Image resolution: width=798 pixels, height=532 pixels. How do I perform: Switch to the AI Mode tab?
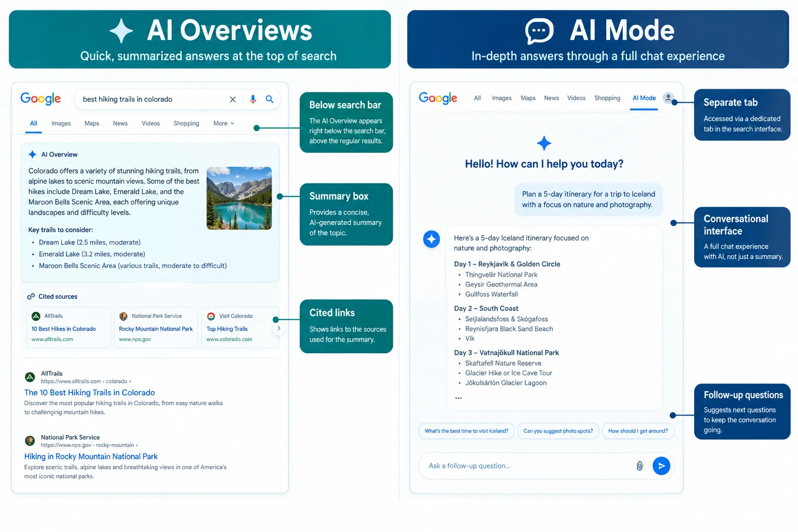tap(644, 98)
